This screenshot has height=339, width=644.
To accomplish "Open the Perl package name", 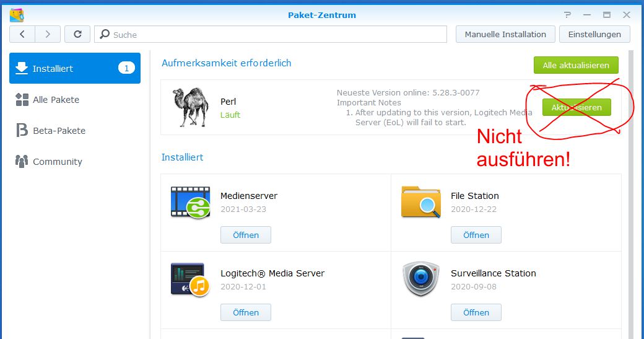I will click(x=228, y=102).
